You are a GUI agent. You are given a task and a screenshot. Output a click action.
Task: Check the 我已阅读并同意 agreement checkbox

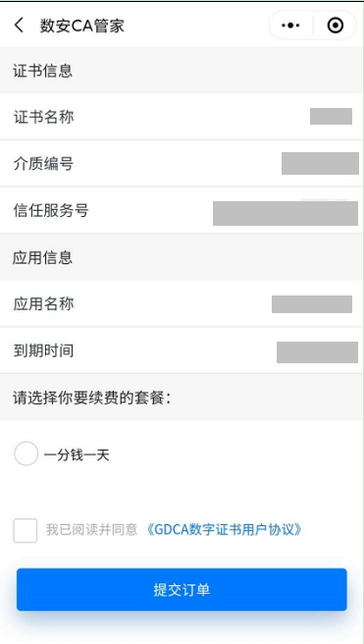26,530
